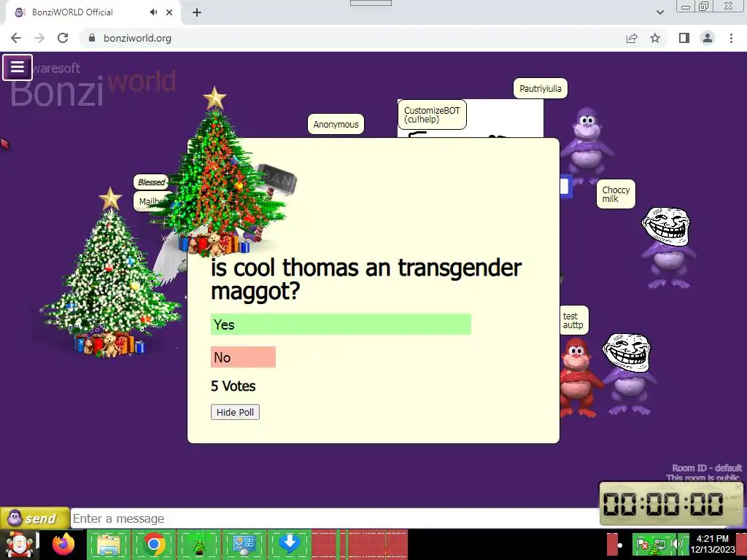Viewport: 747px width, 560px height.
Task: Vote No in the poll
Action: [x=243, y=357]
